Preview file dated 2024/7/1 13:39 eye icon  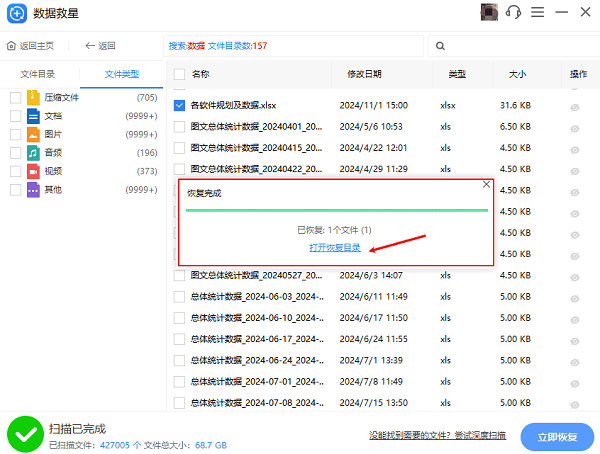point(575,363)
